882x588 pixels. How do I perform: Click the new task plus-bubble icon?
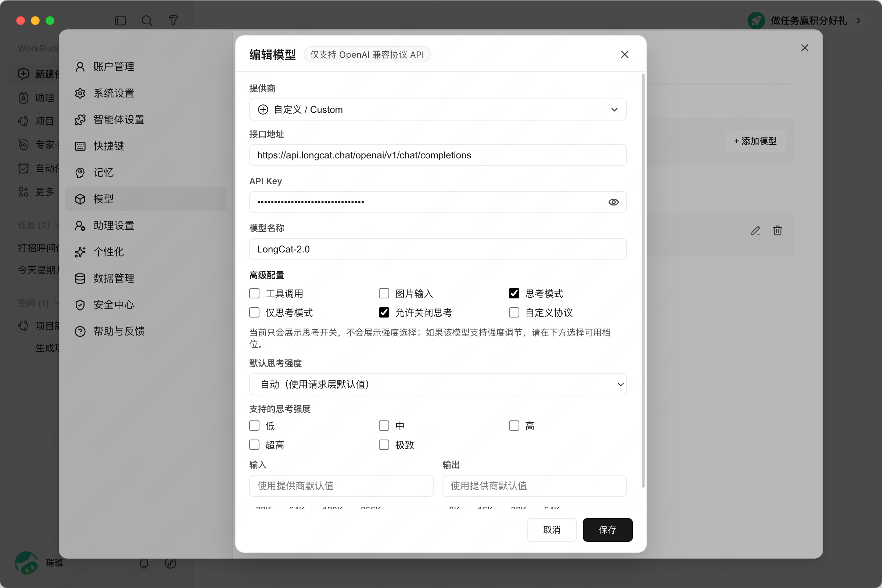coord(23,74)
